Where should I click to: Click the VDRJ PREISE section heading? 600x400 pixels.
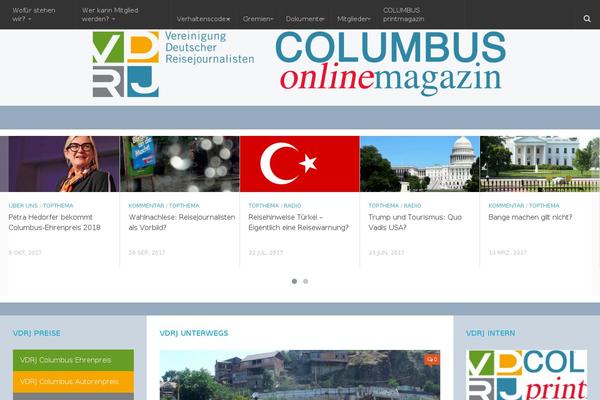click(36, 333)
